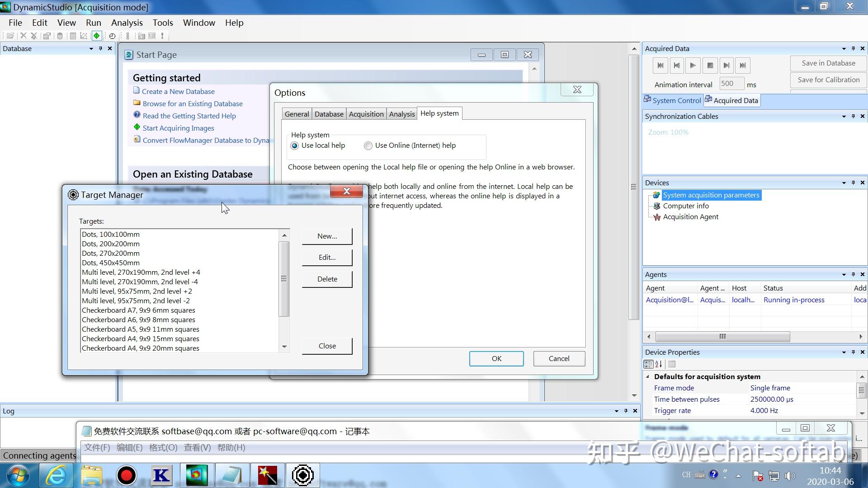Click New... button in Target Manager

327,236
